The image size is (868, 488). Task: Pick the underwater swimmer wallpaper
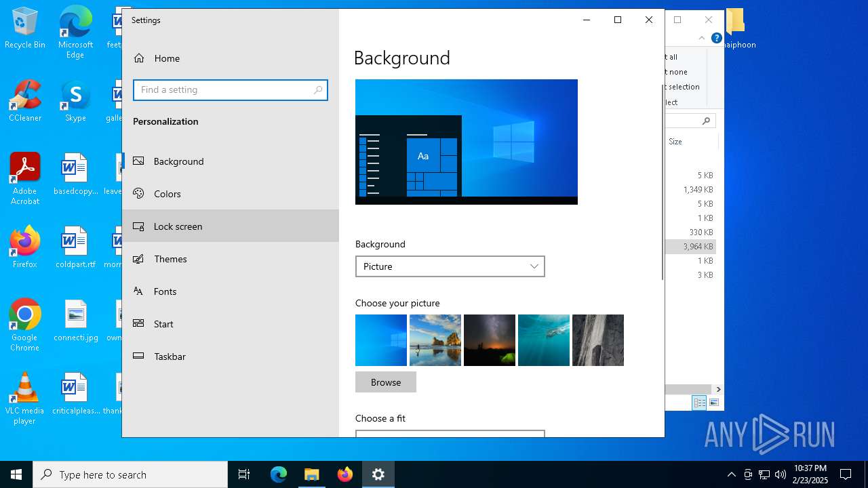click(544, 340)
